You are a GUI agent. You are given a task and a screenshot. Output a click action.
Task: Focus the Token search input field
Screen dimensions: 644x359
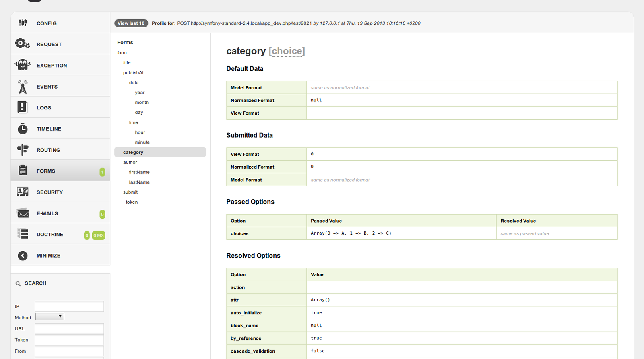click(69, 340)
